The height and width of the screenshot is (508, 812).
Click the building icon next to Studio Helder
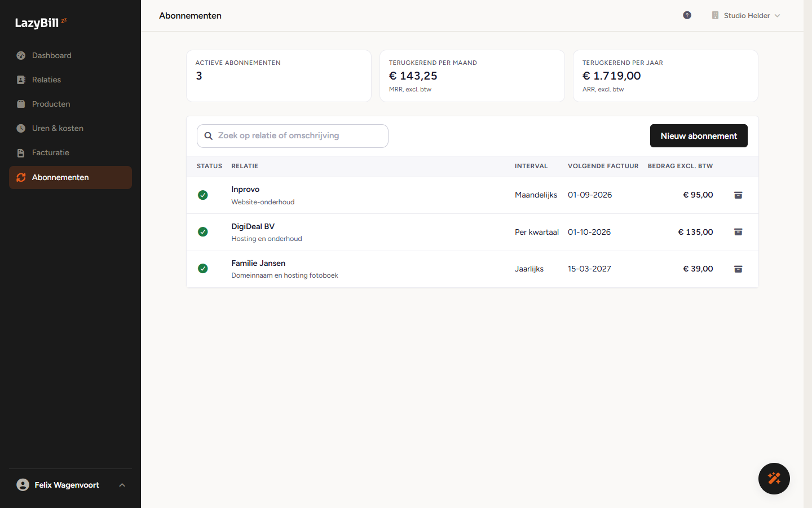tap(715, 15)
